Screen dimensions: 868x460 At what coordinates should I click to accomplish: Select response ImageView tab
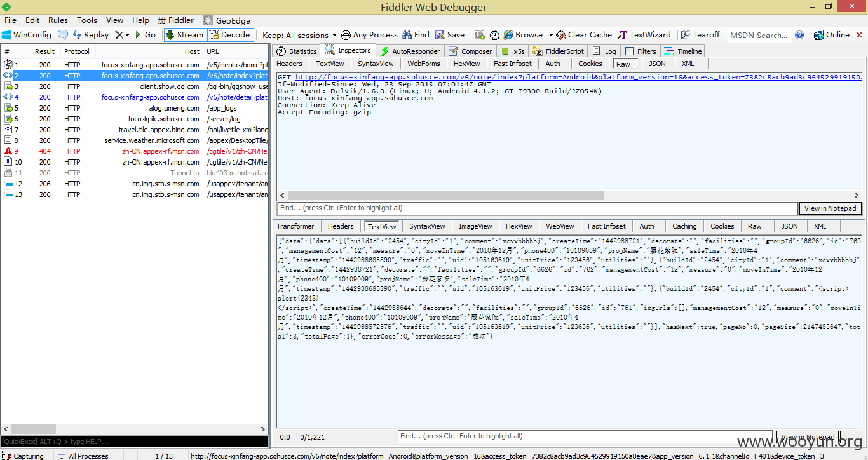click(475, 226)
